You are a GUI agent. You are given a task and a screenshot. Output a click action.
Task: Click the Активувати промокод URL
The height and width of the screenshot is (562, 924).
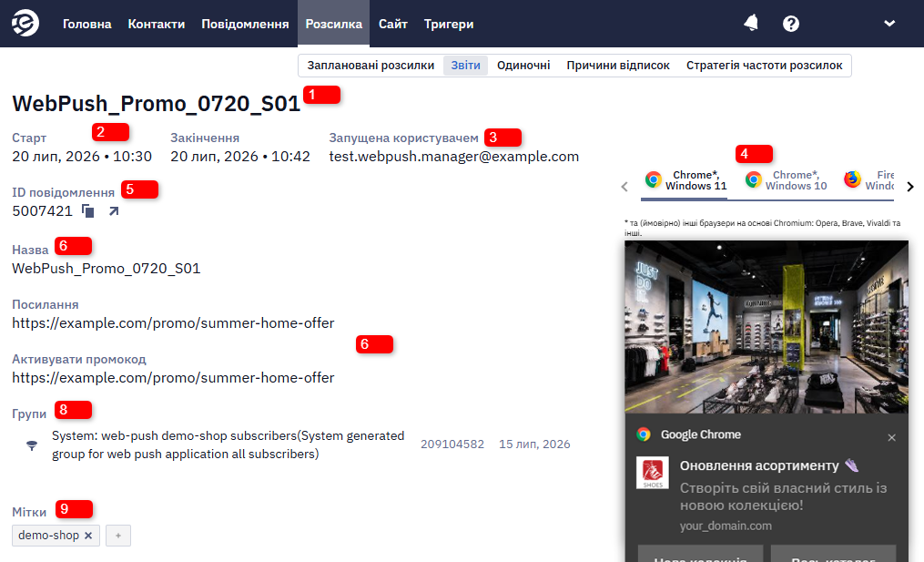pos(173,377)
